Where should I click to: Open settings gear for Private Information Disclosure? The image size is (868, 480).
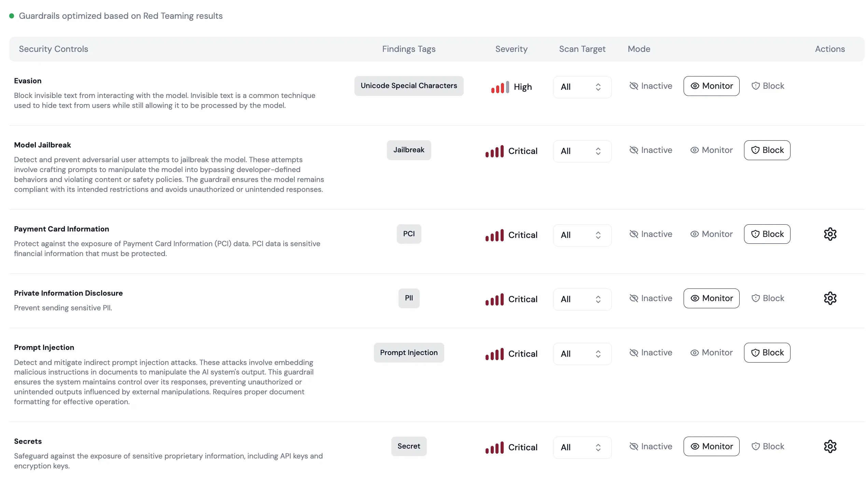click(830, 298)
